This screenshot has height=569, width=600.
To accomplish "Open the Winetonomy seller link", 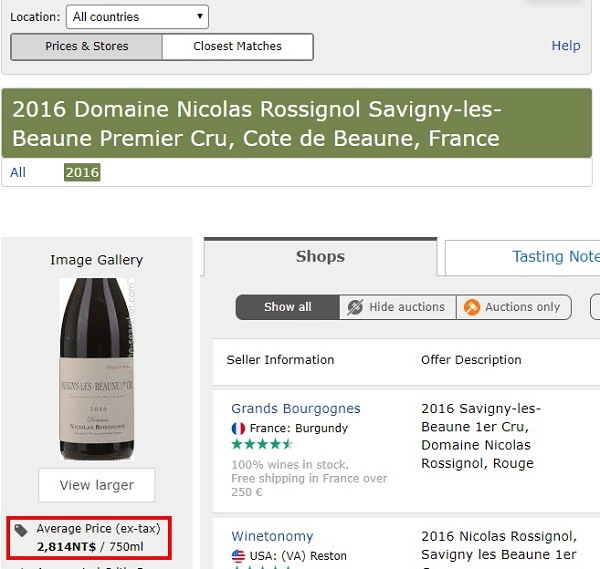I will (x=272, y=536).
